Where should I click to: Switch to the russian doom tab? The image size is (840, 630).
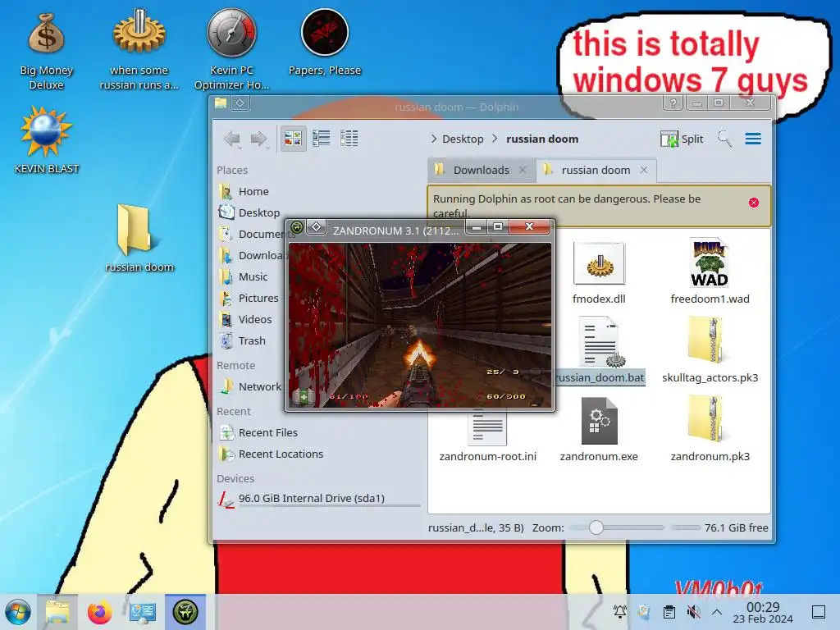click(596, 171)
